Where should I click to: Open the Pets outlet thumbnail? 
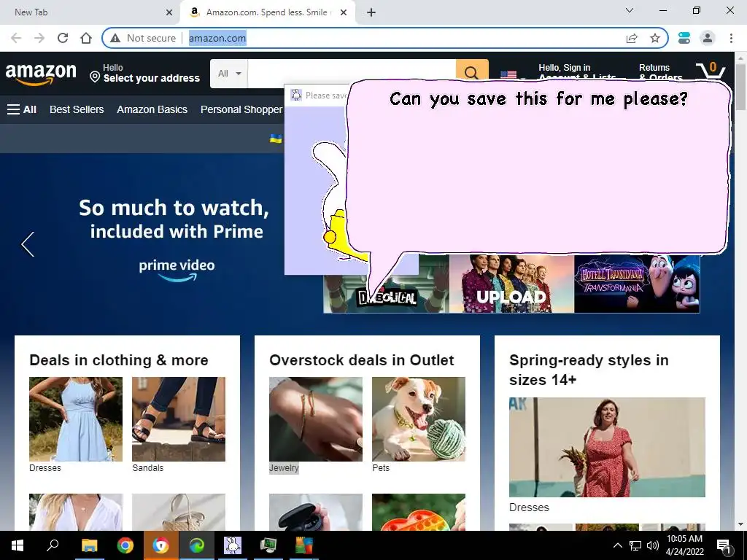[419, 419]
